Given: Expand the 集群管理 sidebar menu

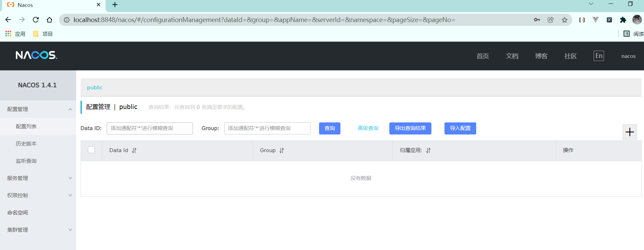Looking at the screenshot, I should pyautogui.click(x=38, y=230).
